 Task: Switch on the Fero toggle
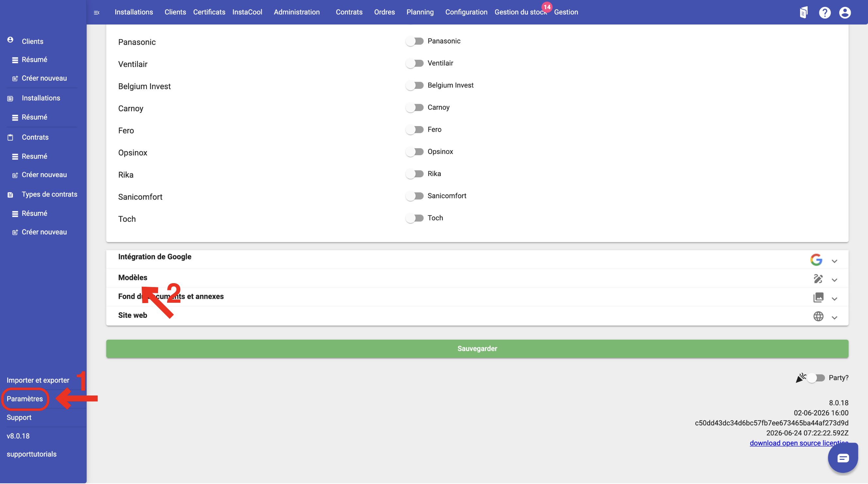(x=414, y=130)
